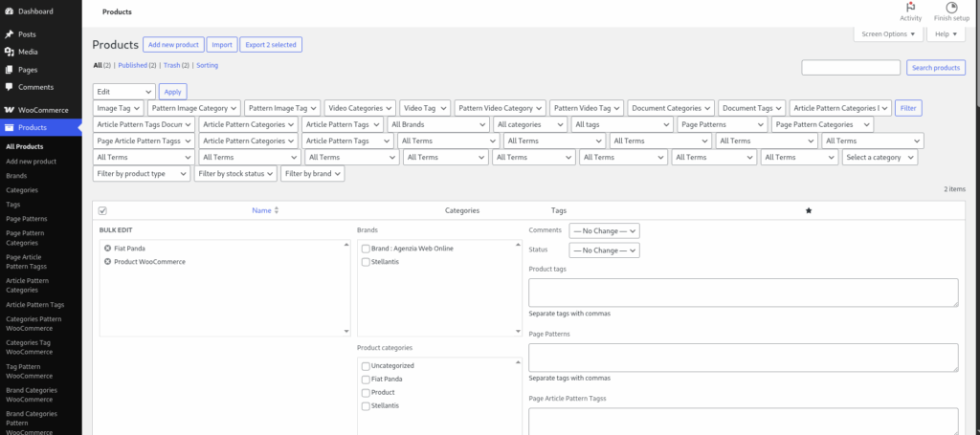Click the Finish setup progress icon

(x=952, y=8)
